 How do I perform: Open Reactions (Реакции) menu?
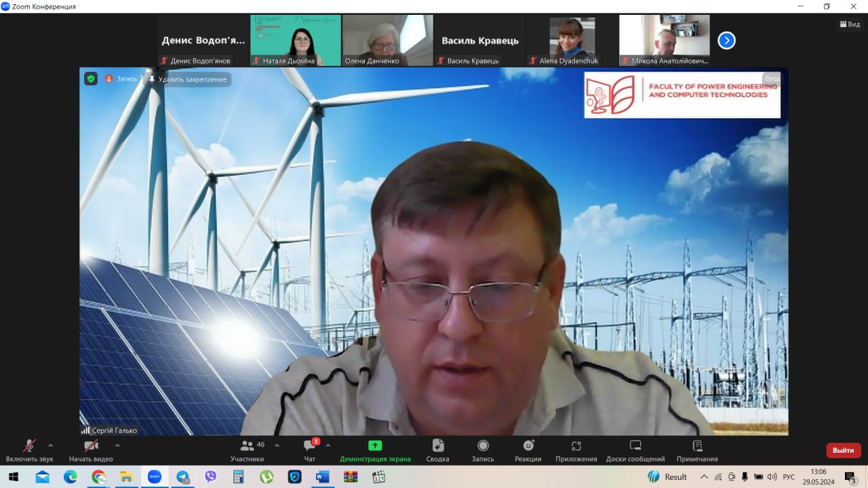click(528, 451)
